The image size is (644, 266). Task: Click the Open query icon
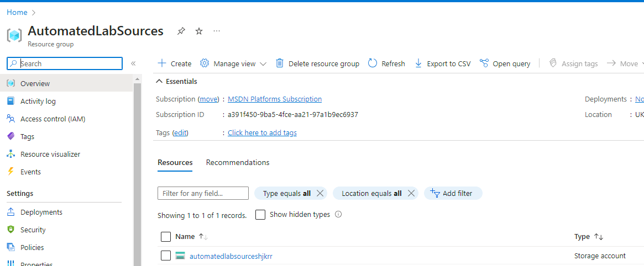point(484,63)
